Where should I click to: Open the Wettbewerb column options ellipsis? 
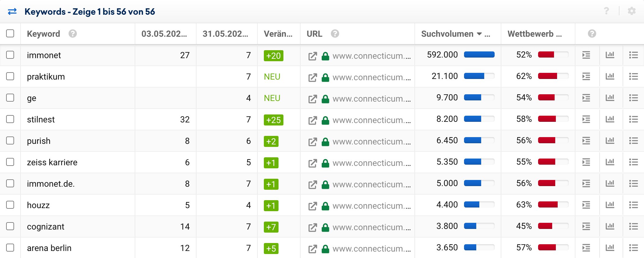pyautogui.click(x=559, y=34)
